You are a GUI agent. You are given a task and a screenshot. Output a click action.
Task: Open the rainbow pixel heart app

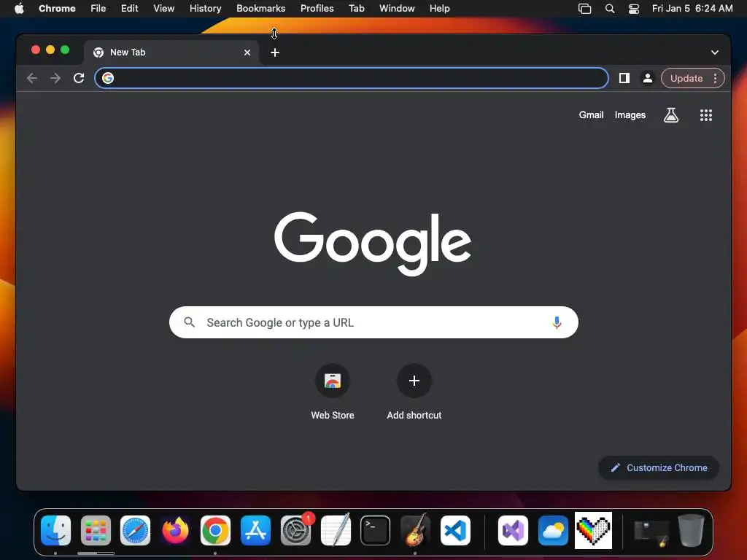tap(593, 531)
